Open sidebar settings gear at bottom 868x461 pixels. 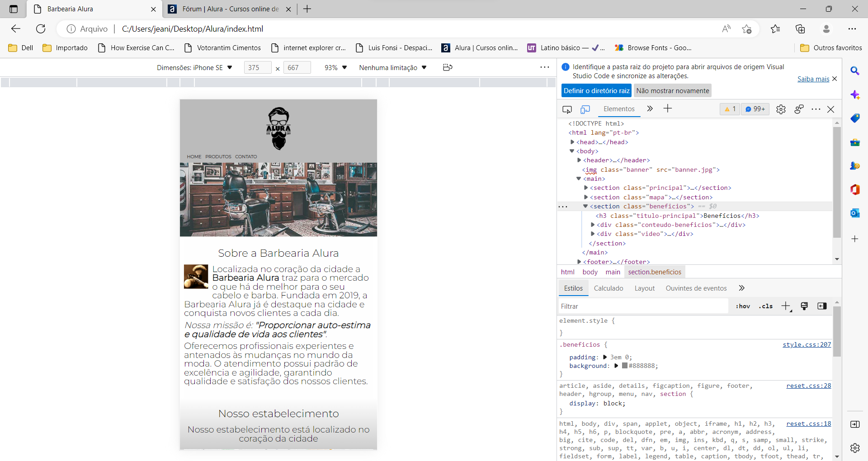click(855, 448)
